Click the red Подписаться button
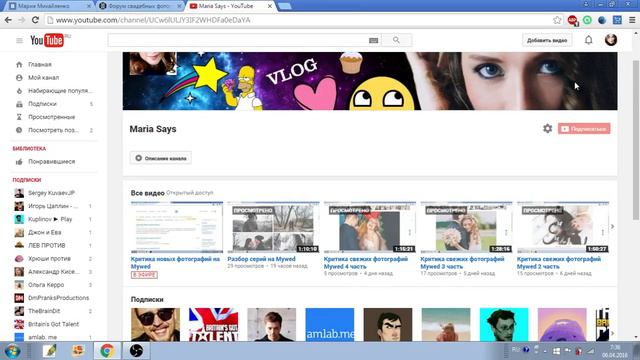Viewport: 640px width, 360px height. (584, 129)
